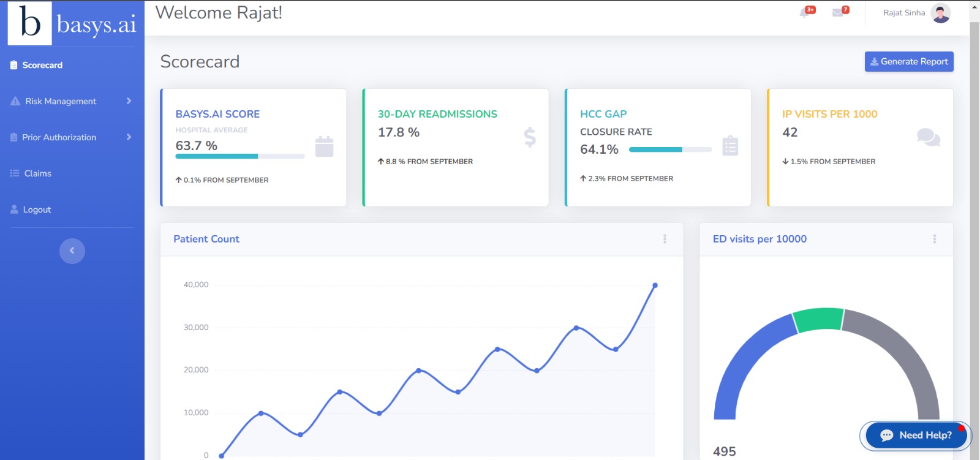Viewport: 980px width, 460px height.
Task: Open the ED visits chart options menu
Action: click(935, 239)
